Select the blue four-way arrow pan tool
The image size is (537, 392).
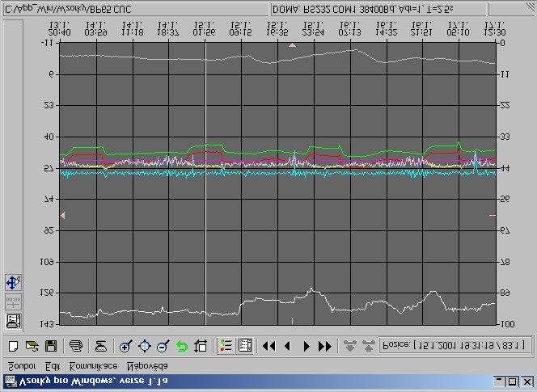point(14,282)
